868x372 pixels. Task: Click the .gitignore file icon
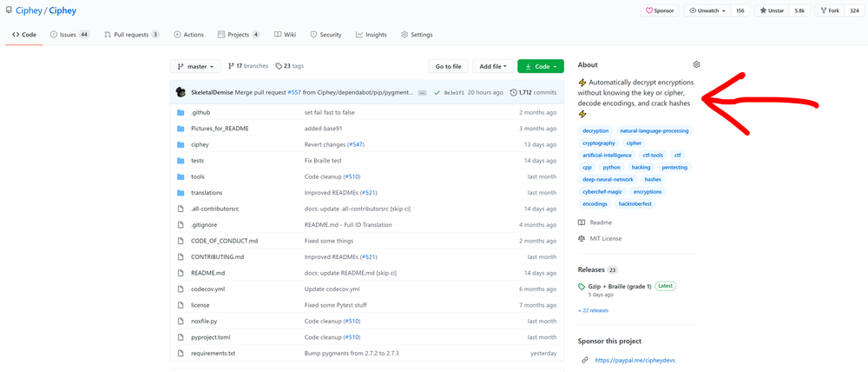tap(180, 225)
